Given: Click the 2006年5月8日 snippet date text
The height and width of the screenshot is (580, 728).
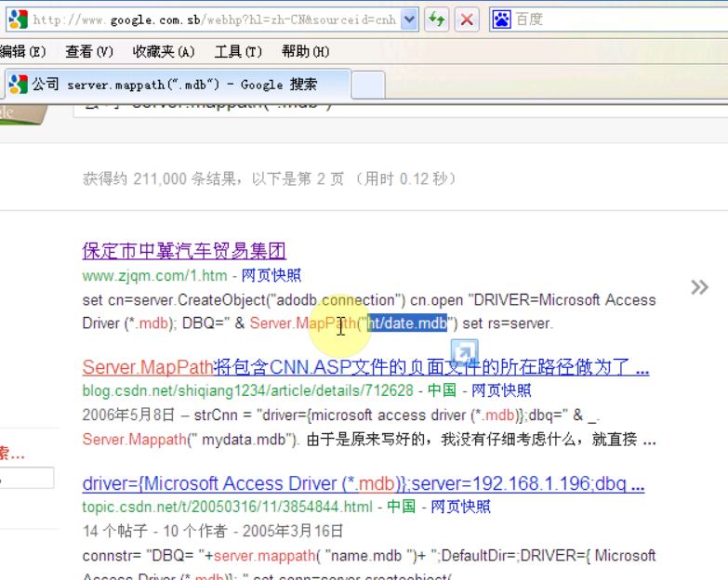Looking at the screenshot, I should tap(128, 415).
